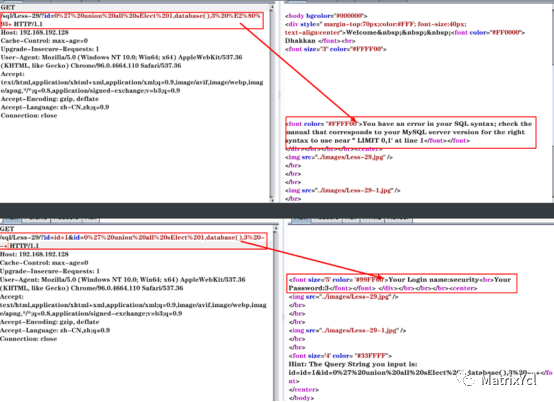The width and height of the screenshot is (554, 402).
Task: Switch to the Headers tab of the lower request pane
Action: [66, 219]
